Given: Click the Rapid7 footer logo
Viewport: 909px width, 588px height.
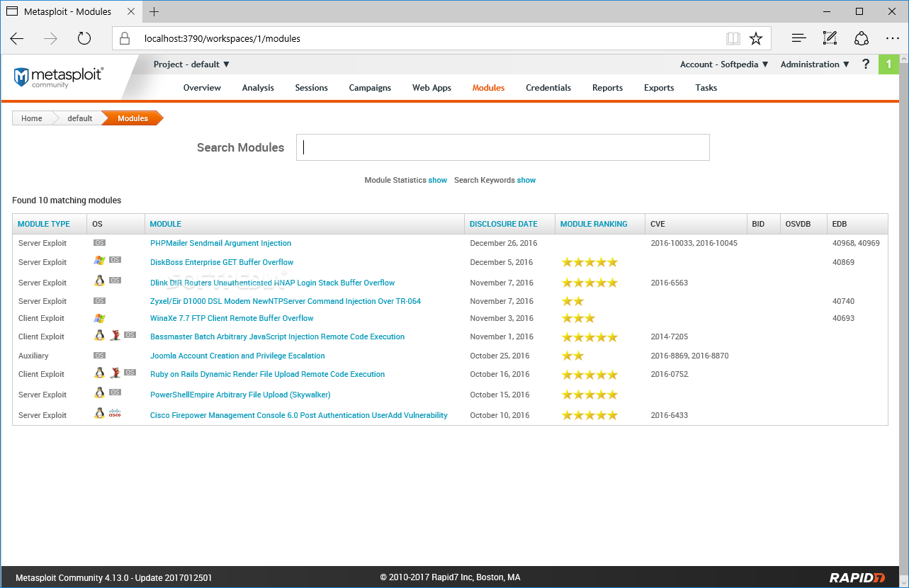Looking at the screenshot, I should 857,577.
